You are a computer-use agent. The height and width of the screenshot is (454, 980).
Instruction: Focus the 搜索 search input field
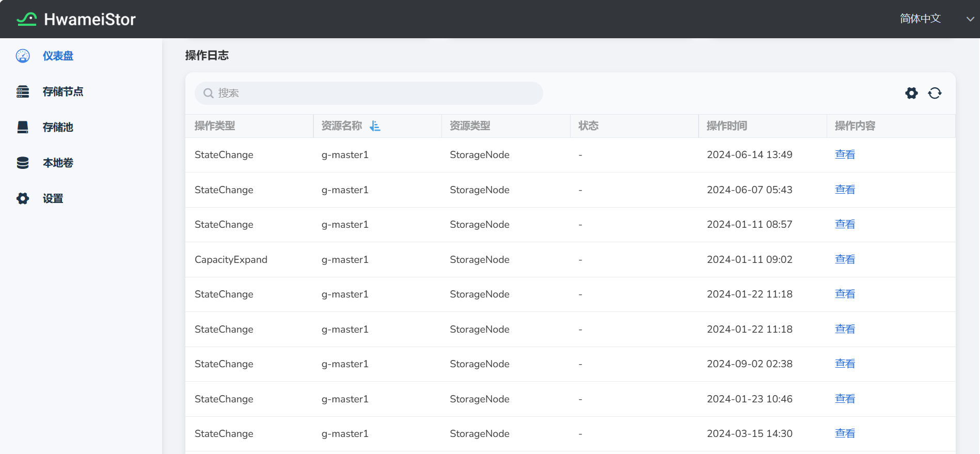tap(377, 93)
